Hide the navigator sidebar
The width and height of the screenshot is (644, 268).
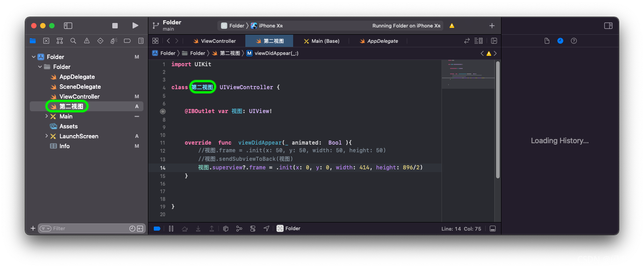[x=68, y=26]
